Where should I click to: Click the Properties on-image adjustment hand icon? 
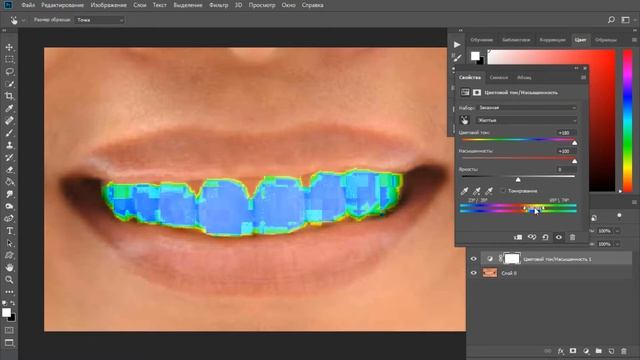[x=464, y=120]
